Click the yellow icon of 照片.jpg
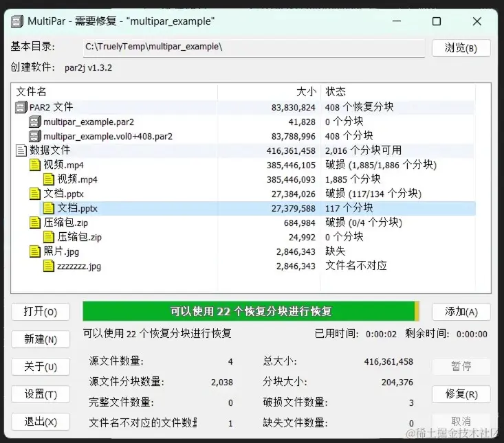Image resolution: width=504 pixels, height=443 pixels. [x=35, y=251]
